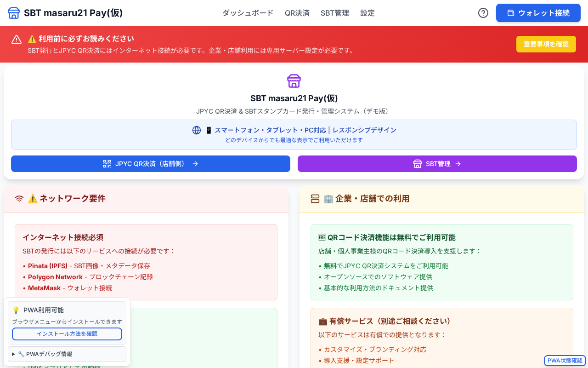Viewport: 588px width, 368px height.
Task: Open help via question mark icon
Action: (x=483, y=13)
